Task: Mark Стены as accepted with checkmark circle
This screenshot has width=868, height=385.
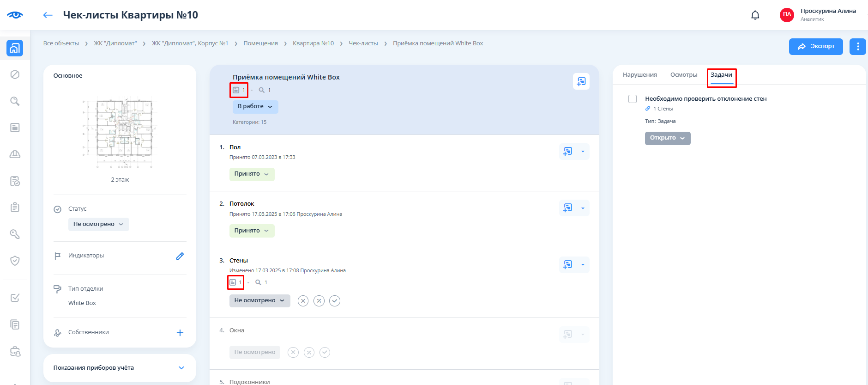Action: [x=335, y=301]
